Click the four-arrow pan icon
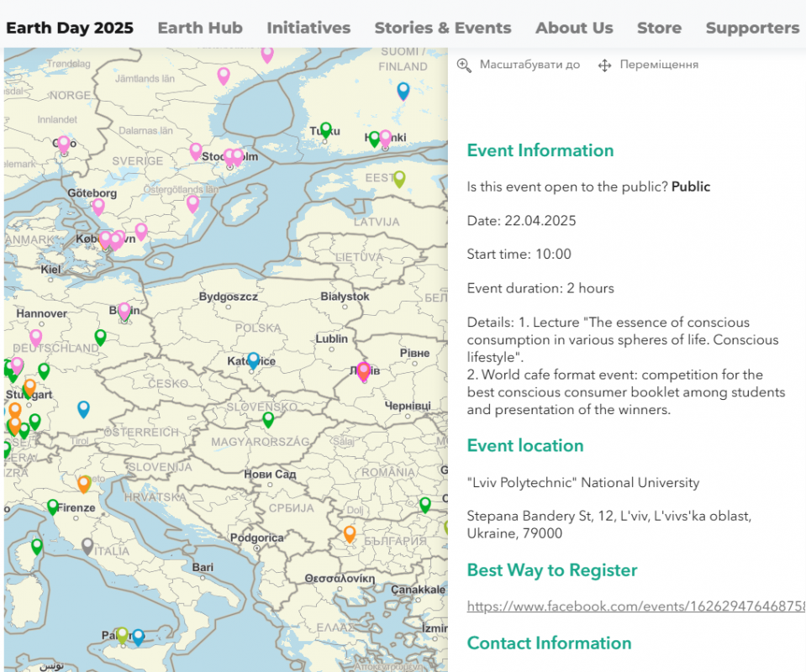Screen dimensions: 806x672 pos(603,65)
